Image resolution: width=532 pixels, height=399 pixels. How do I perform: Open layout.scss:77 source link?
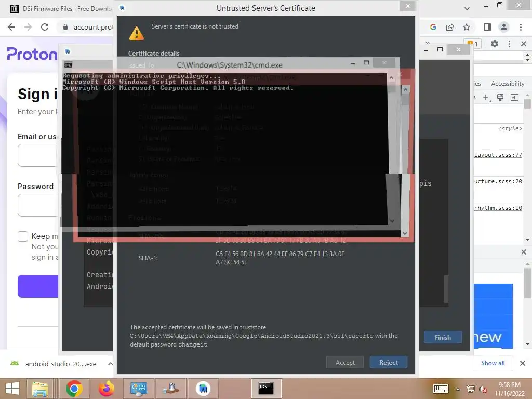pos(498,155)
